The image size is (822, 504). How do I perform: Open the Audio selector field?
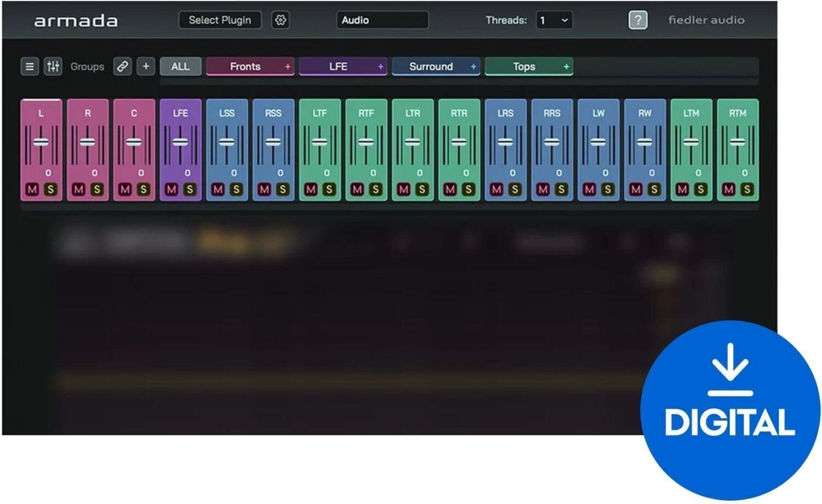tap(382, 20)
